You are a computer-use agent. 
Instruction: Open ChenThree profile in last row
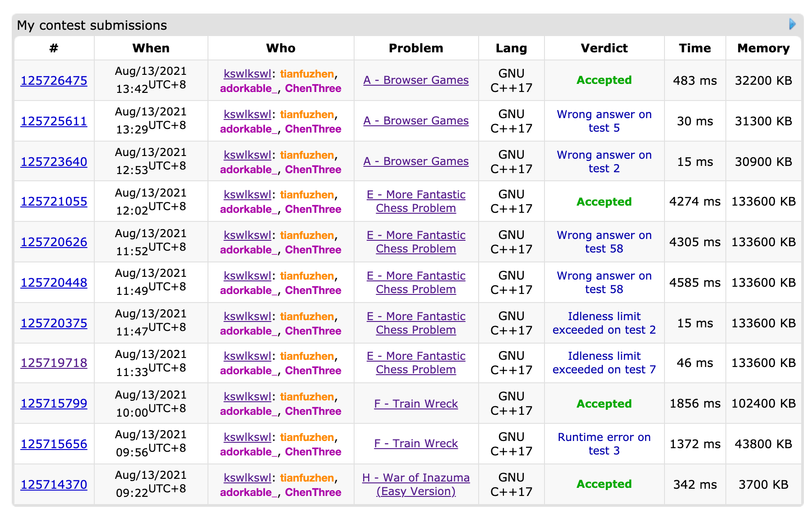click(x=313, y=492)
